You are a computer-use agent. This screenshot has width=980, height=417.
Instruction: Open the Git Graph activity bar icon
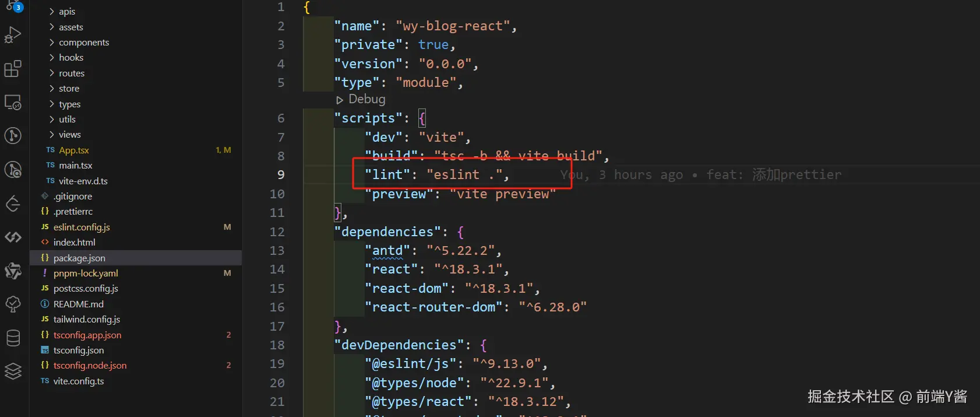pyautogui.click(x=13, y=136)
